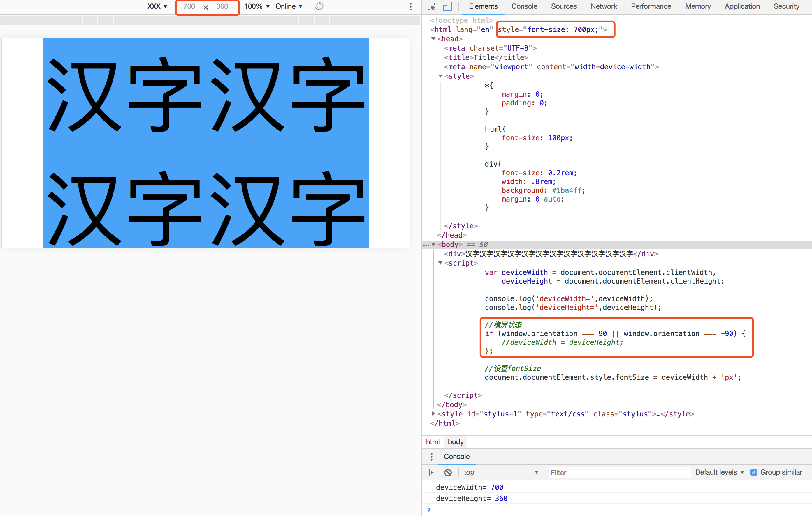This screenshot has height=516, width=812.
Task: Collapse the first style element node
Action: (x=440, y=76)
